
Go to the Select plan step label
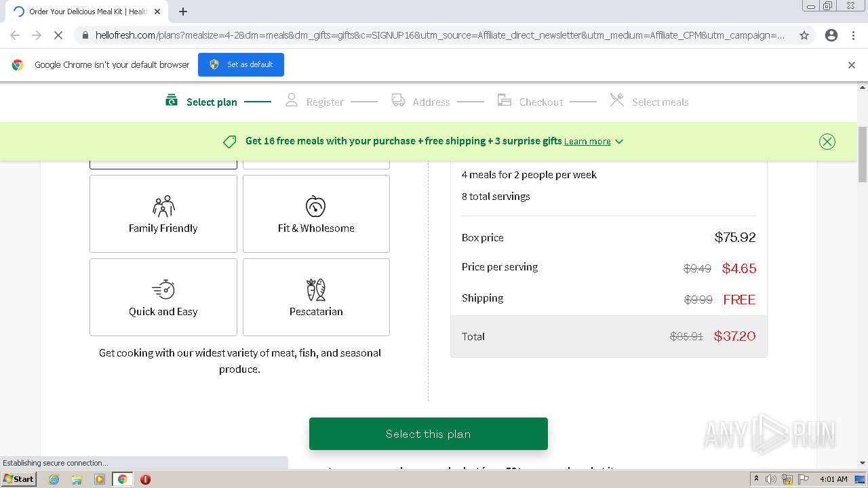[x=212, y=102]
